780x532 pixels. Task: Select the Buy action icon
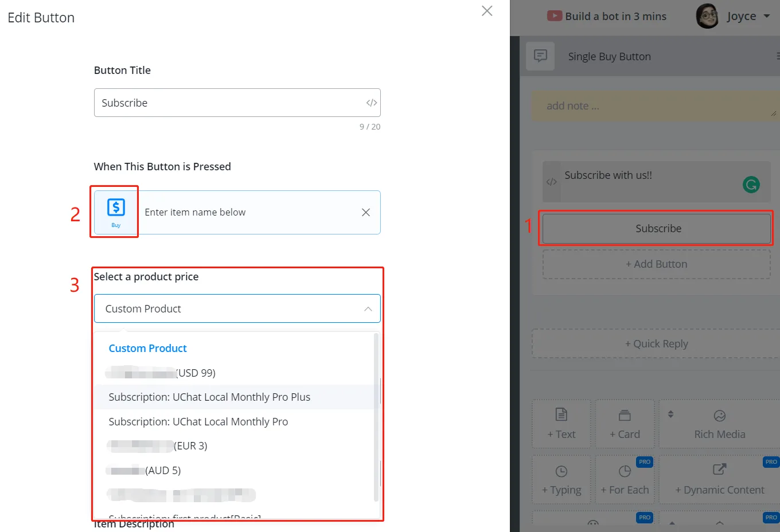coord(116,212)
